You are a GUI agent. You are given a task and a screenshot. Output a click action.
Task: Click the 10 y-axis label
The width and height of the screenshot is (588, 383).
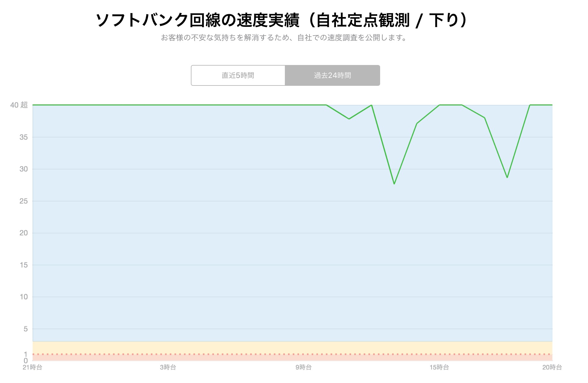point(24,297)
